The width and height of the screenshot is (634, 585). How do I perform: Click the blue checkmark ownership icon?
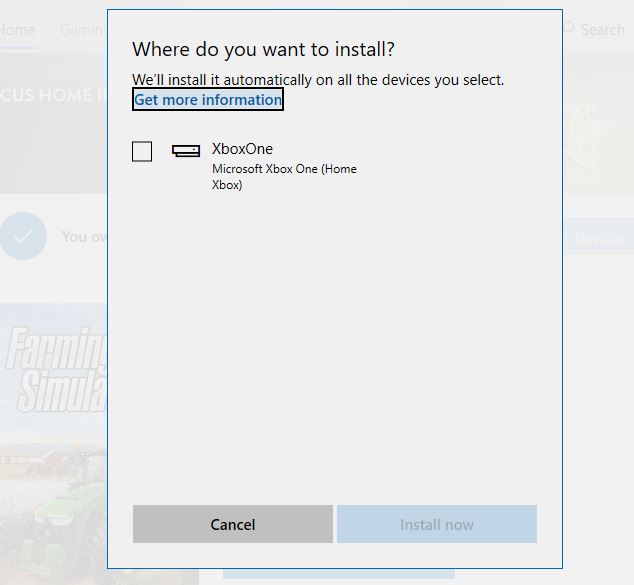click(23, 236)
